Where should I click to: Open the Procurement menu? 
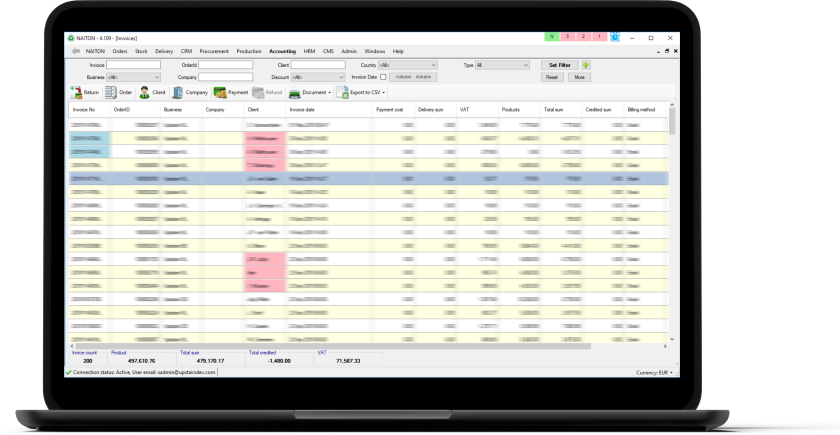[214, 51]
